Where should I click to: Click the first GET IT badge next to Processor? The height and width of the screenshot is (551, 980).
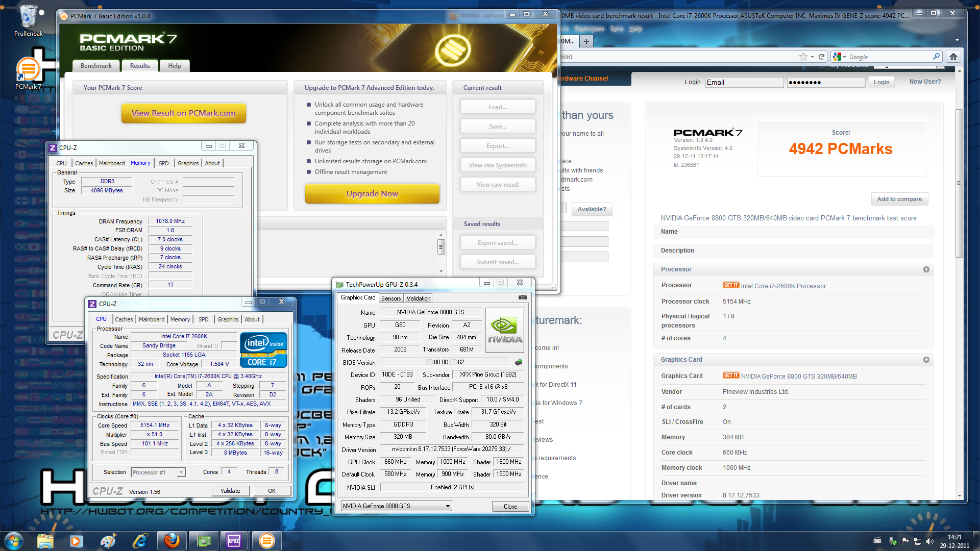pos(730,285)
